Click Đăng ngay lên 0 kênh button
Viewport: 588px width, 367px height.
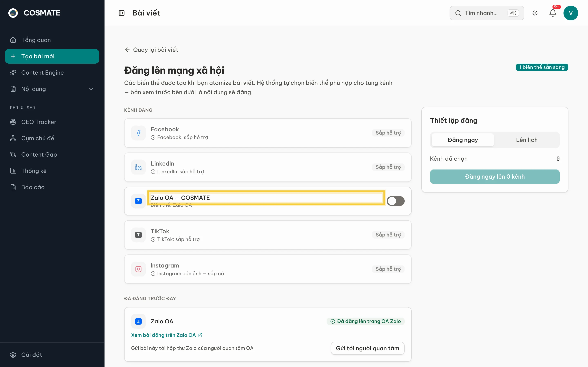494,176
